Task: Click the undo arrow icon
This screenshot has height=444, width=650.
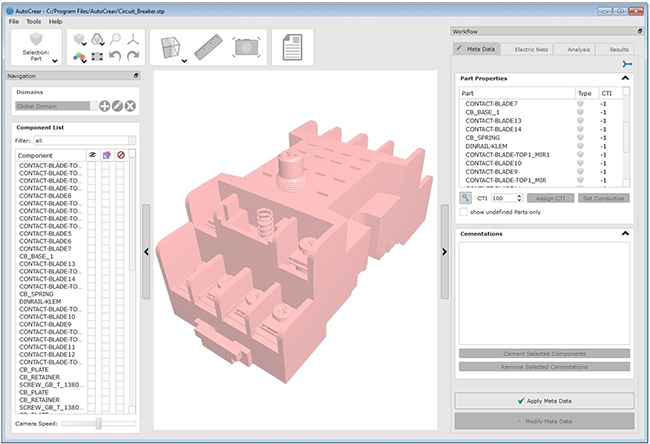Action: point(115,56)
